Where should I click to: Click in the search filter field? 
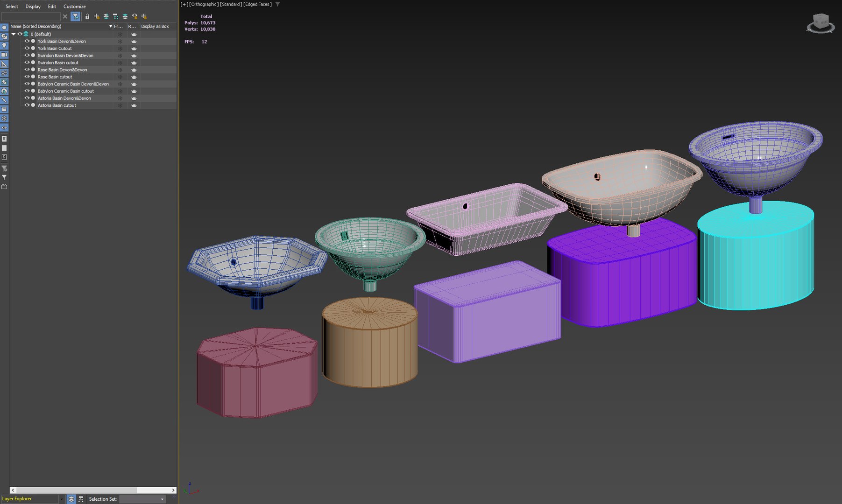pos(31,16)
